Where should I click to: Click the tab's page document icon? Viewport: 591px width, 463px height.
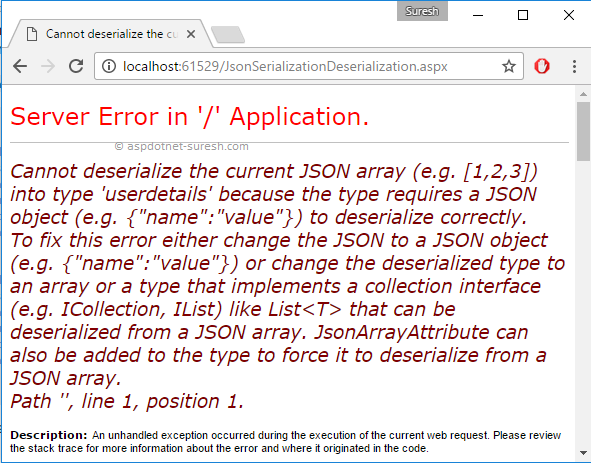point(32,34)
